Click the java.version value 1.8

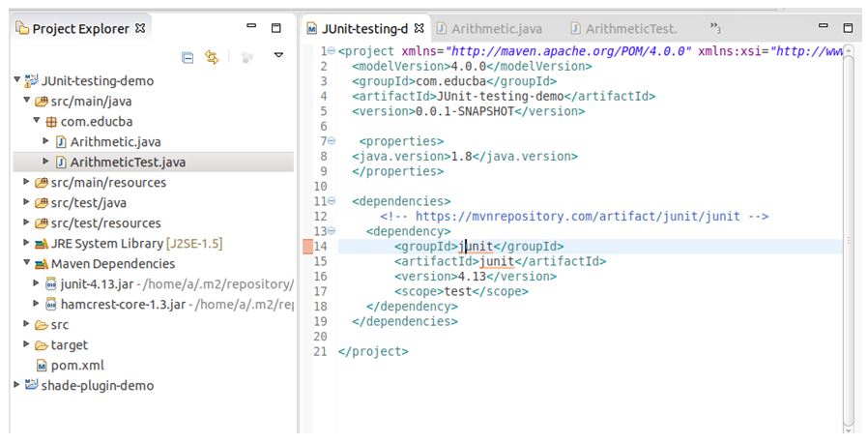tap(462, 157)
